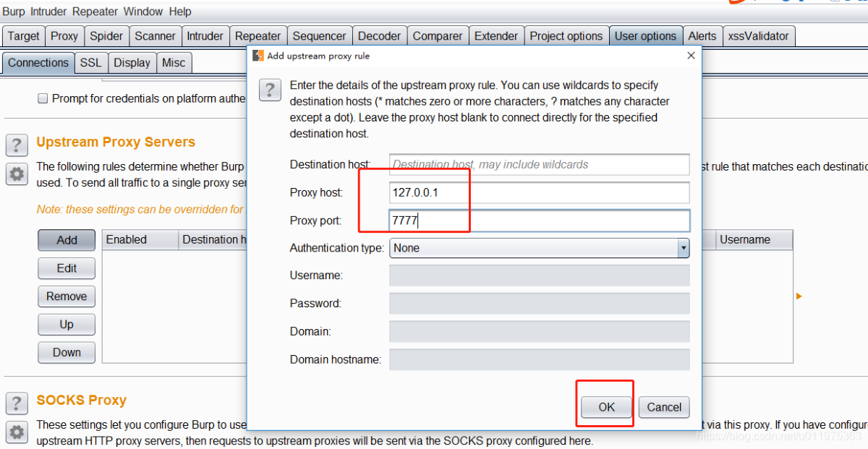The width and height of the screenshot is (868, 449).
Task: Switch to the Target tab
Action: point(24,36)
